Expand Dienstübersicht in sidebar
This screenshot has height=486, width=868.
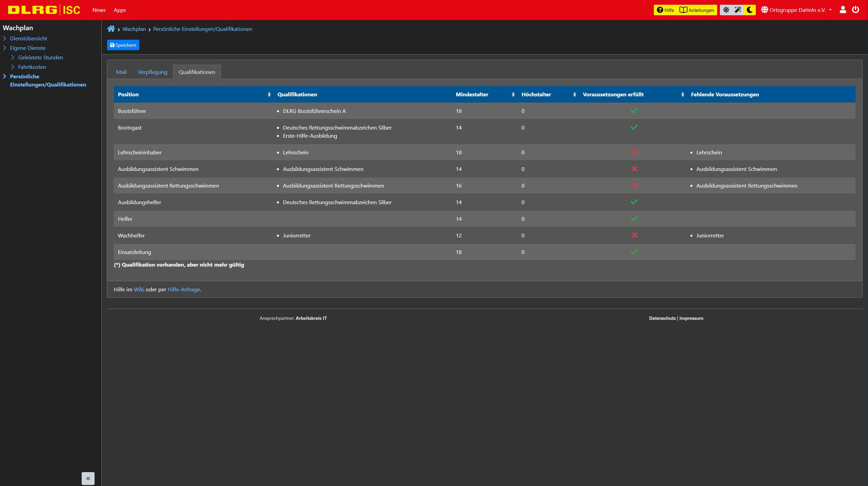(x=28, y=38)
